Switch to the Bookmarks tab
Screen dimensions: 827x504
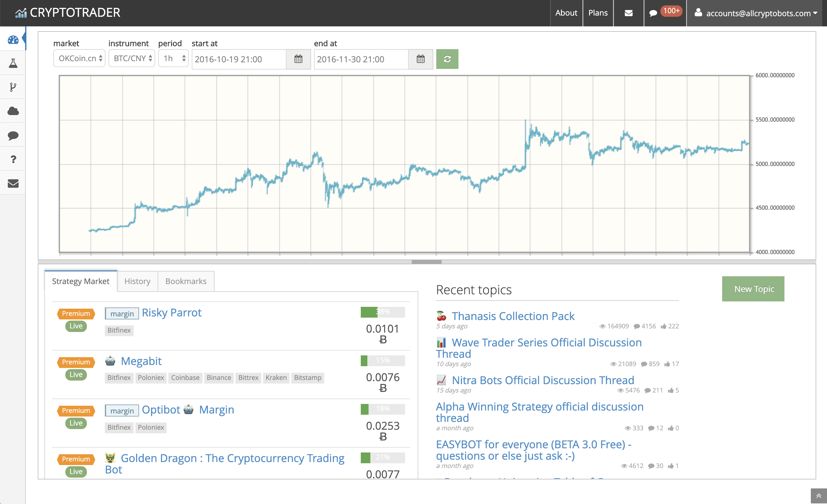coord(186,281)
